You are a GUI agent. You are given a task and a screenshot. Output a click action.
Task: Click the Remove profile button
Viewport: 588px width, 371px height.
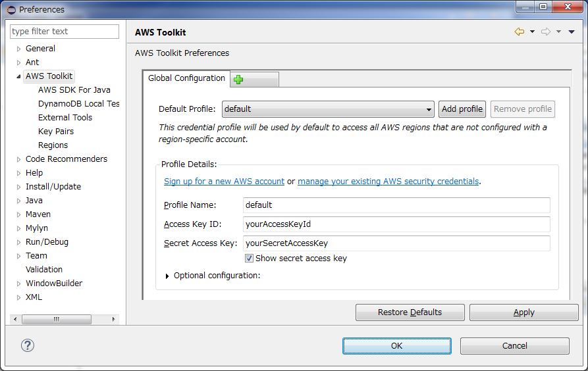(523, 109)
